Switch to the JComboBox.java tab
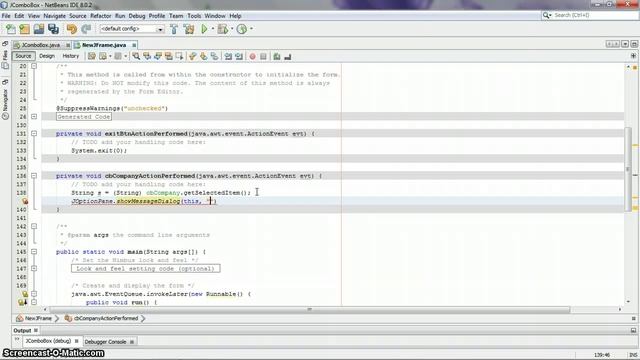Screen dimensions: 640x360 click(41, 45)
